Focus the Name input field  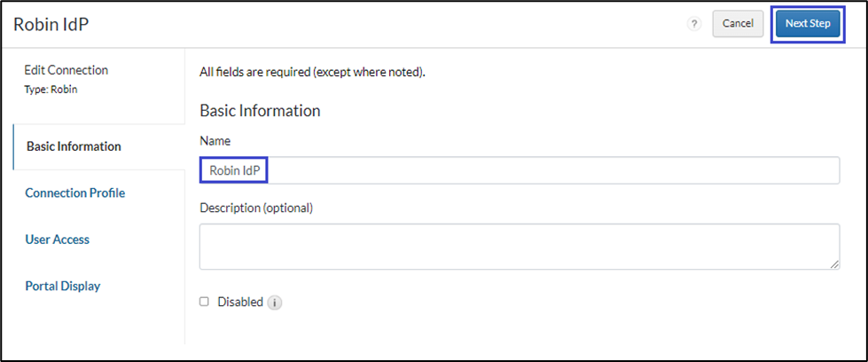(x=550, y=170)
